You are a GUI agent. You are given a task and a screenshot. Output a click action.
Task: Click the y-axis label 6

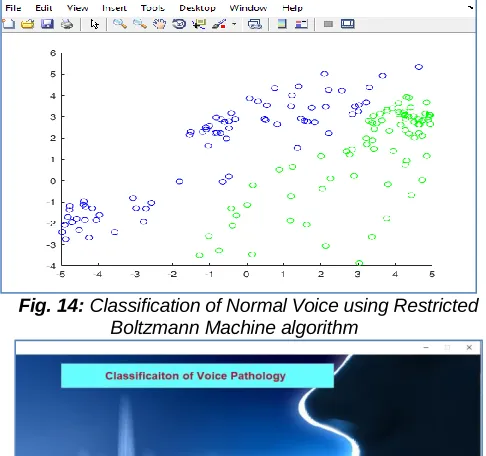53,53
